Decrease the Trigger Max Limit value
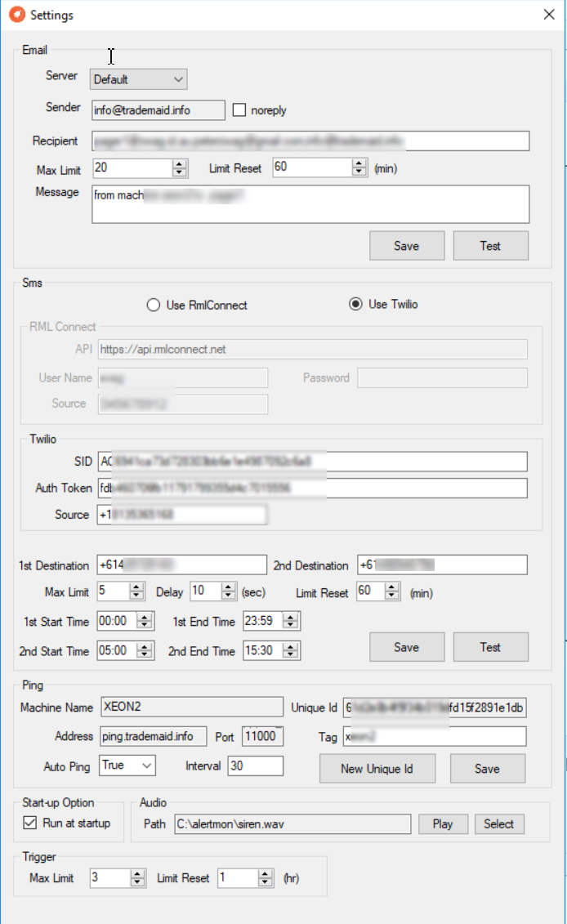Screen dimensions: 567x924 coord(137,882)
